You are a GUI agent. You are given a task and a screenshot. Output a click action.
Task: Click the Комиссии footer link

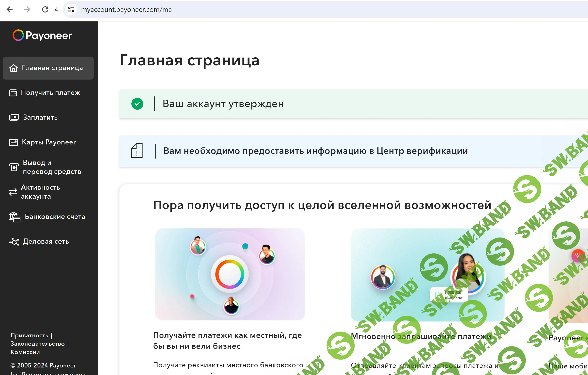(x=25, y=352)
